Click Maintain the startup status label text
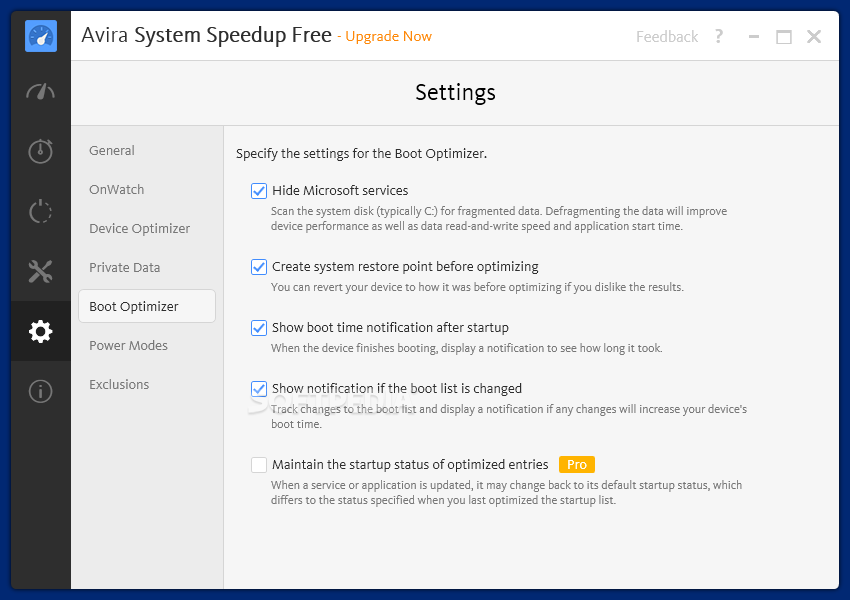The height and width of the screenshot is (600, 850). coord(410,464)
